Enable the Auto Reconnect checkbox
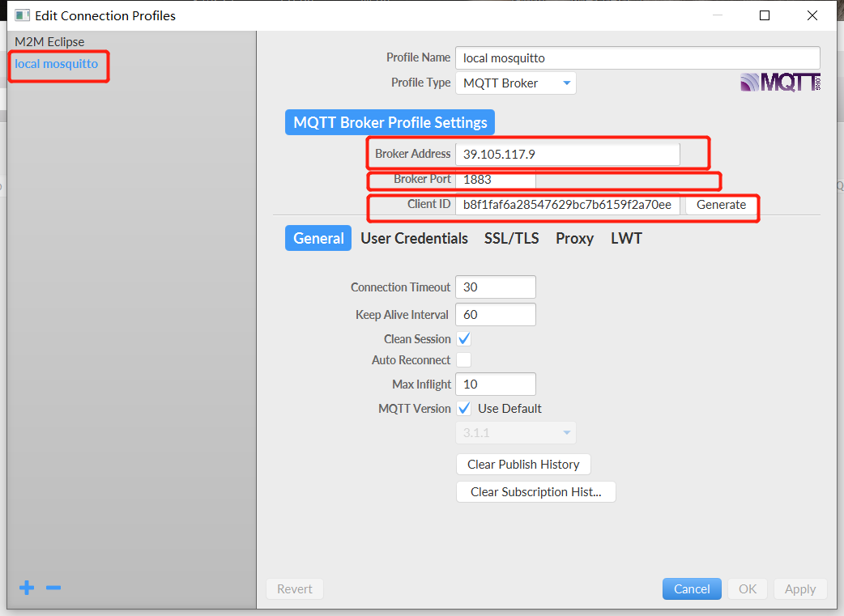This screenshot has height=616, width=844. click(x=464, y=360)
